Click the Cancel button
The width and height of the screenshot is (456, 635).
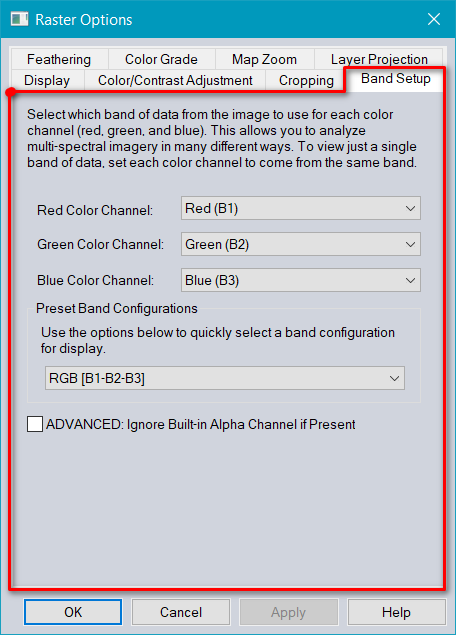[x=181, y=612]
